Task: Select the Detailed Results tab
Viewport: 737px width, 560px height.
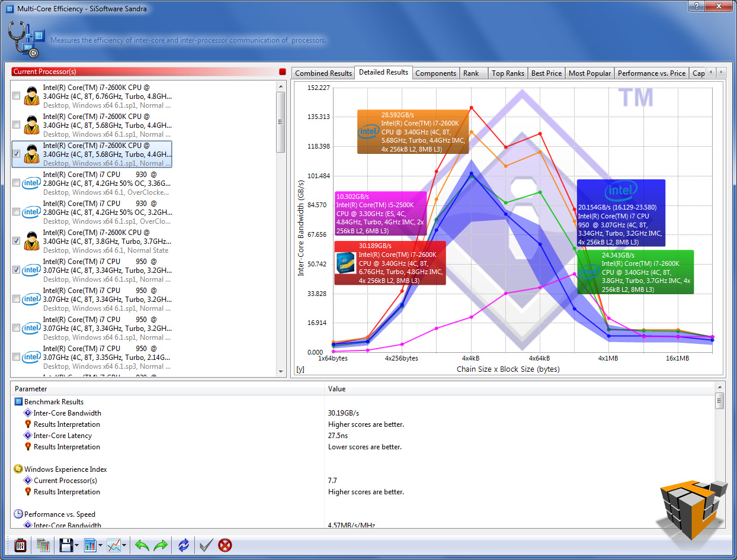Action: pyautogui.click(x=383, y=72)
